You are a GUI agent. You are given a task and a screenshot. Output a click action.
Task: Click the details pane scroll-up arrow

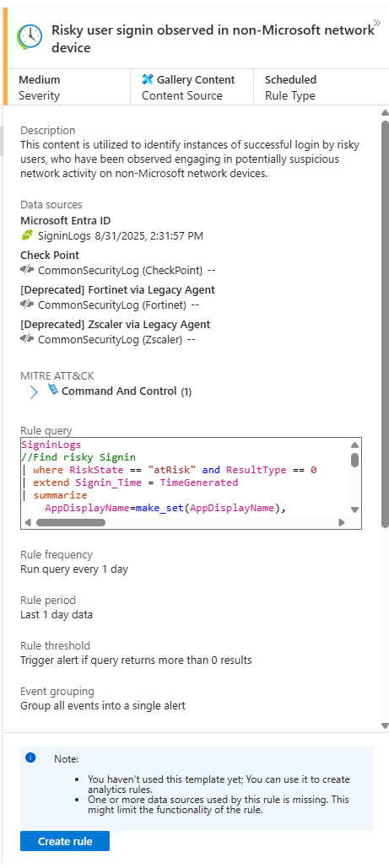tap(385, 113)
